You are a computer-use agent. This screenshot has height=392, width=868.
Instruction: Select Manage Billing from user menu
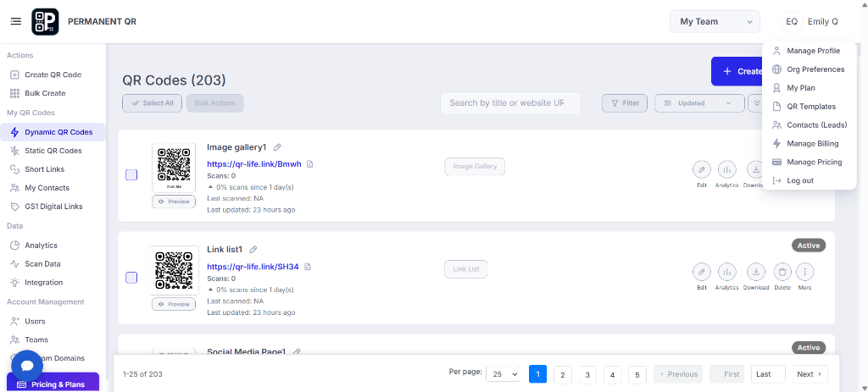(x=813, y=143)
